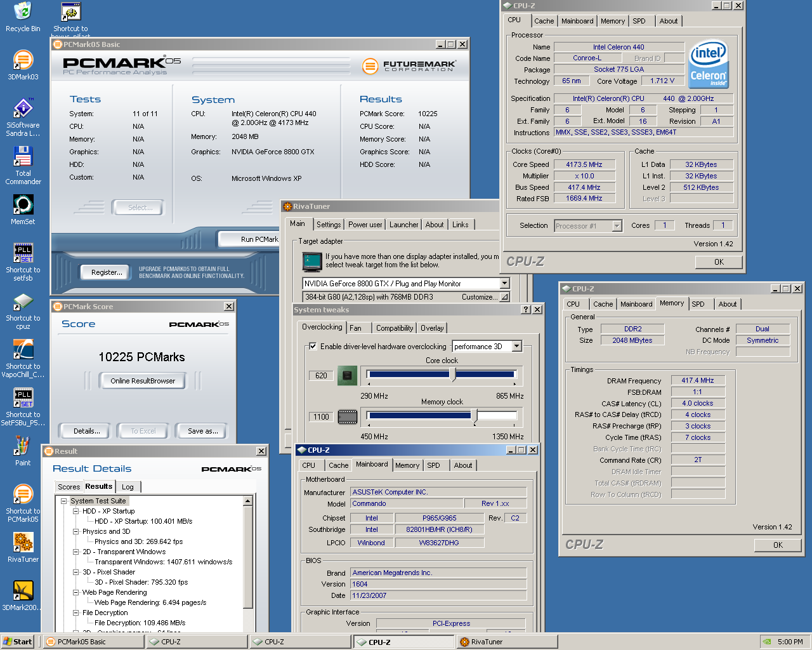
Task: Open the Recycle Bin desktop icon
Action: [23, 17]
